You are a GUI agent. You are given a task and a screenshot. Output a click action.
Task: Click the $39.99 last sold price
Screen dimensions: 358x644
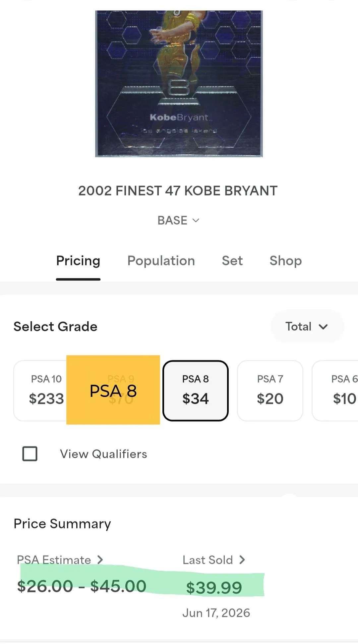click(214, 588)
